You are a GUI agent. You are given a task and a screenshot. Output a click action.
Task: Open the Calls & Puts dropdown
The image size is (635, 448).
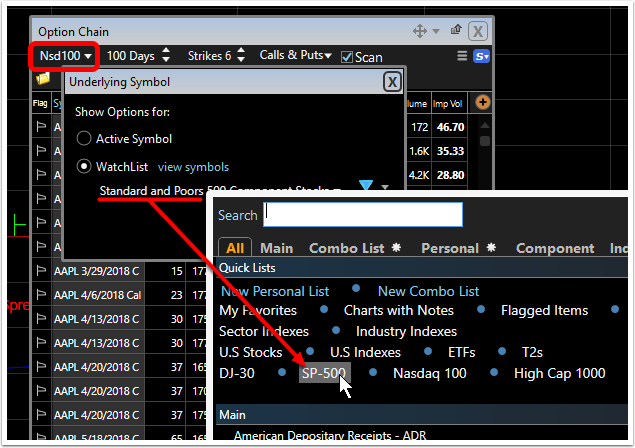[295, 55]
